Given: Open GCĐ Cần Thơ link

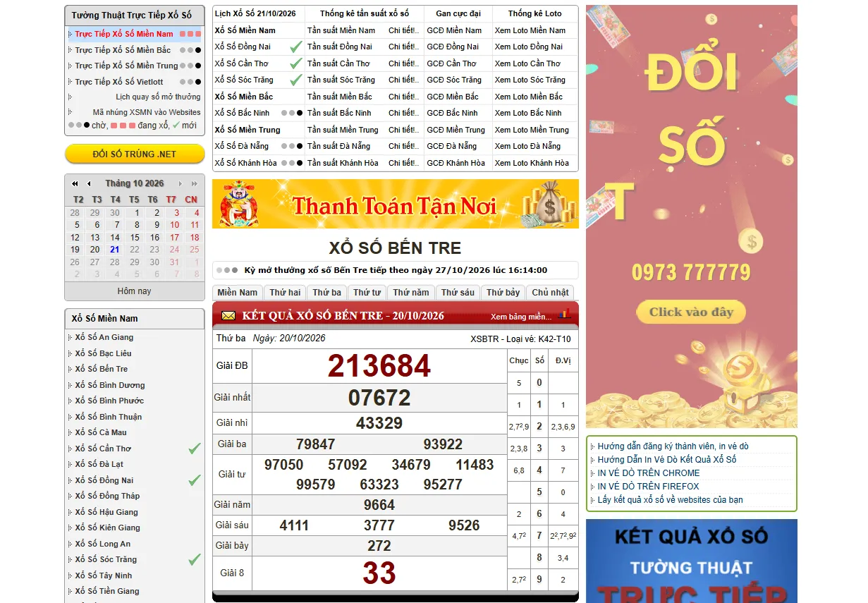Looking at the screenshot, I should pos(453,63).
